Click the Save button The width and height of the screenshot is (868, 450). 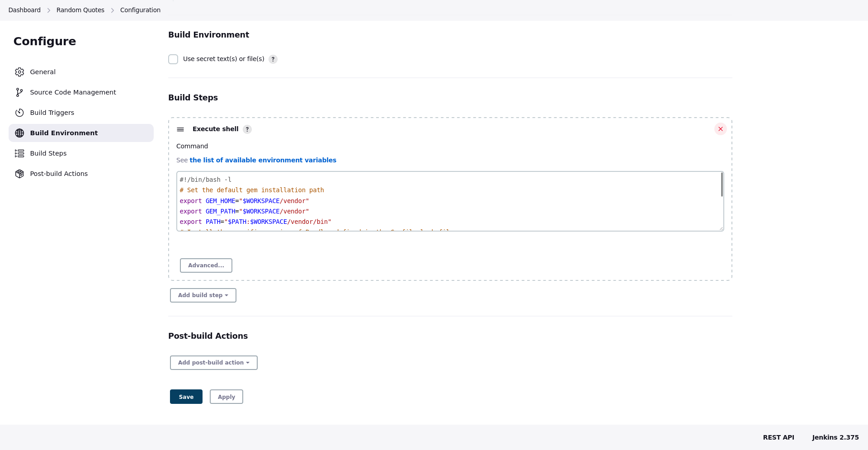coord(186,397)
